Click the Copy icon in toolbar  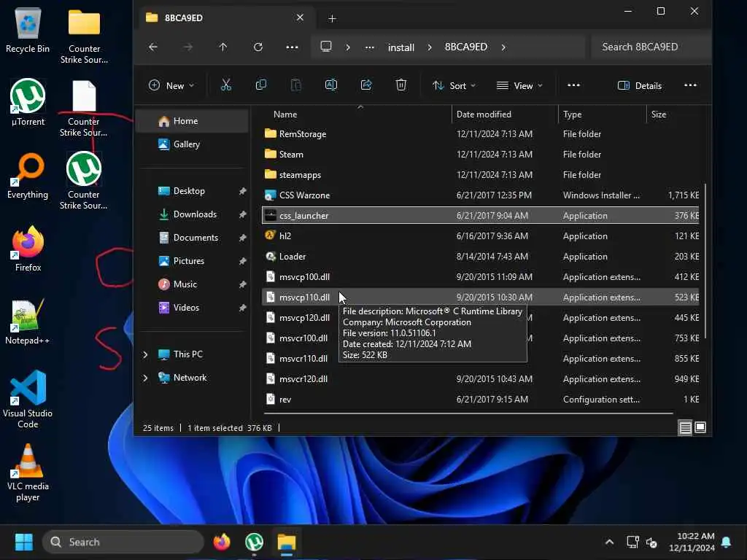260,85
